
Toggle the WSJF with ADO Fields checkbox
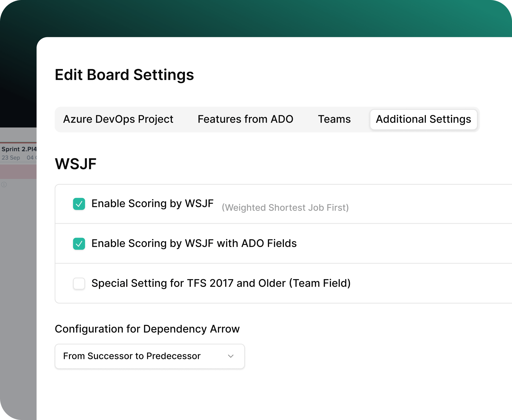pos(79,244)
